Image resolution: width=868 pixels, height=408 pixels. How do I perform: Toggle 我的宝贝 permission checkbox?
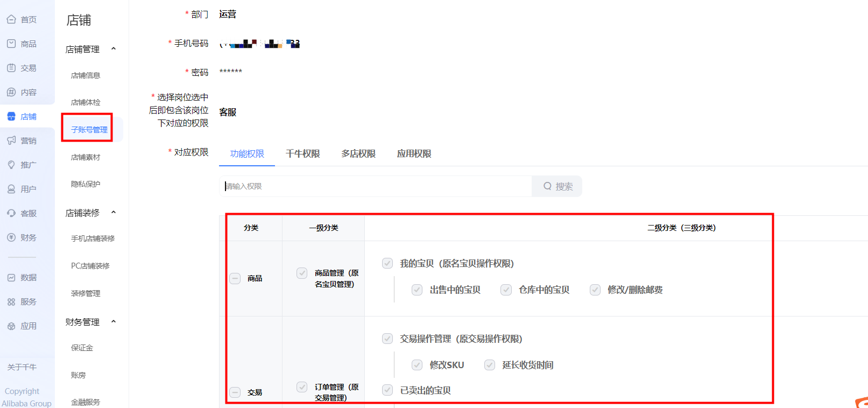(x=387, y=263)
